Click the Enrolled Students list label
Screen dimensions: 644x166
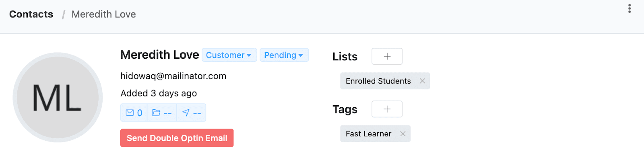(x=378, y=81)
